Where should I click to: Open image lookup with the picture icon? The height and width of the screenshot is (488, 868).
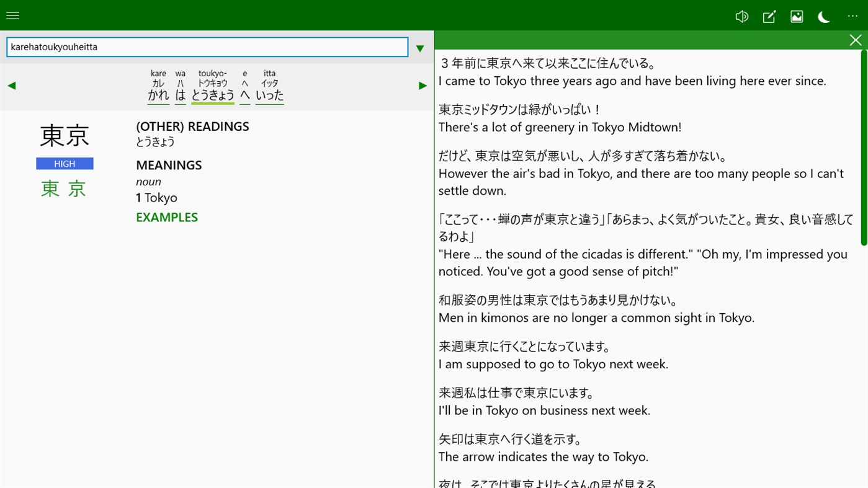tap(796, 17)
